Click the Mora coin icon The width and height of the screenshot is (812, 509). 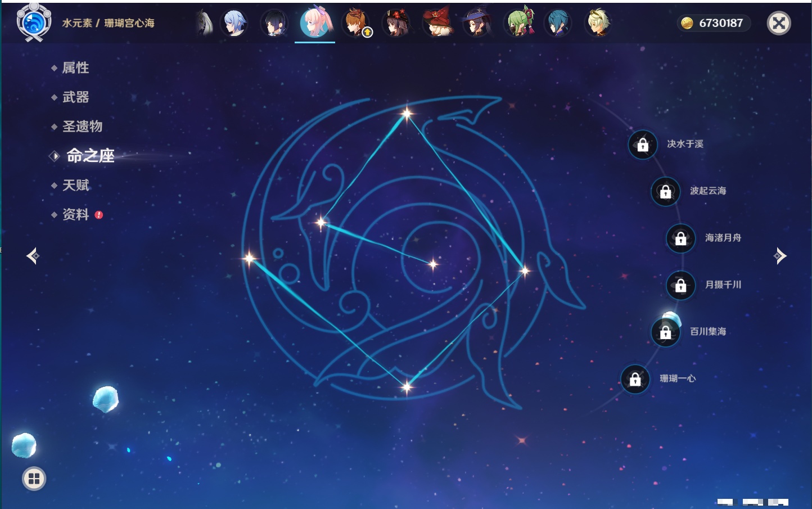(x=687, y=23)
